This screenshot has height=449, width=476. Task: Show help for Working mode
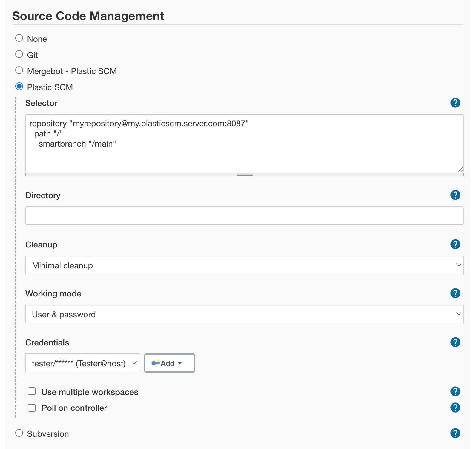[x=455, y=293]
